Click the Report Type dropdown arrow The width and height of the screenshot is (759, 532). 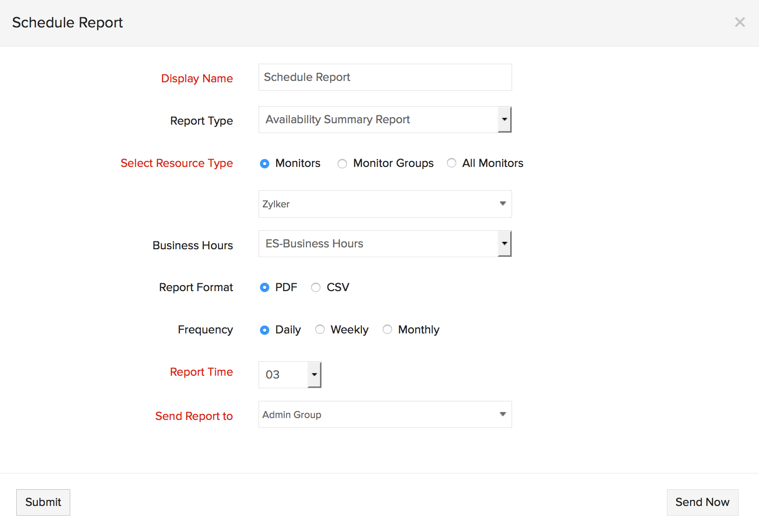click(505, 120)
